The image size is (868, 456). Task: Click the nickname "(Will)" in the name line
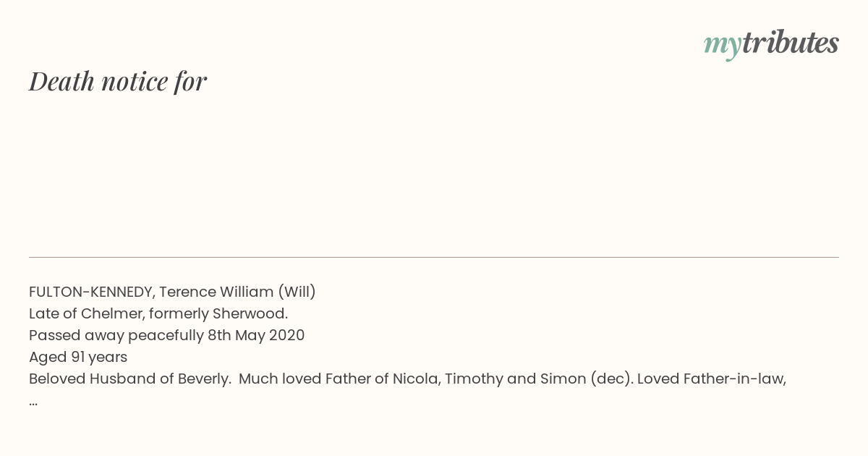coord(297,292)
